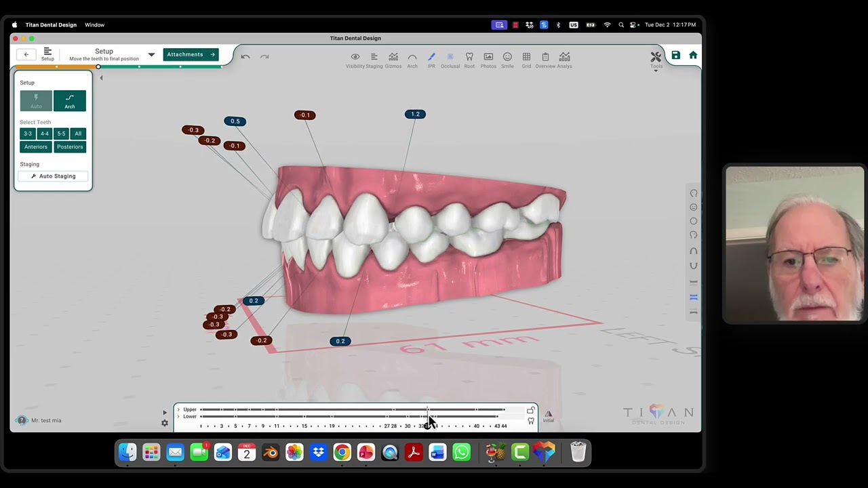
Task: Toggle the IPR tool
Action: [x=431, y=60]
